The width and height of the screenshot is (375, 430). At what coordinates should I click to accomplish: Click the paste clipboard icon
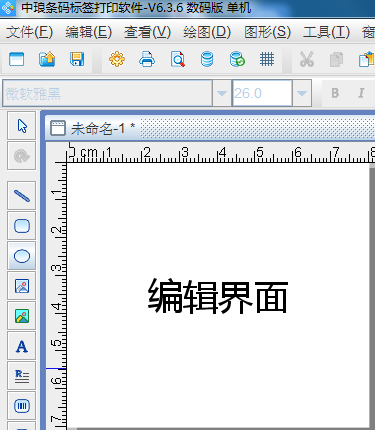pos(366,60)
